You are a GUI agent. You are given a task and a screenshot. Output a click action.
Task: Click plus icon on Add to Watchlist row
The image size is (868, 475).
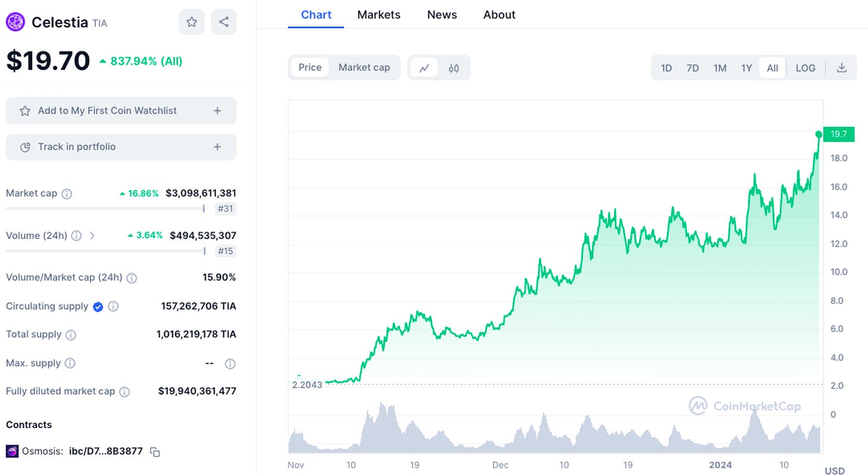point(218,111)
